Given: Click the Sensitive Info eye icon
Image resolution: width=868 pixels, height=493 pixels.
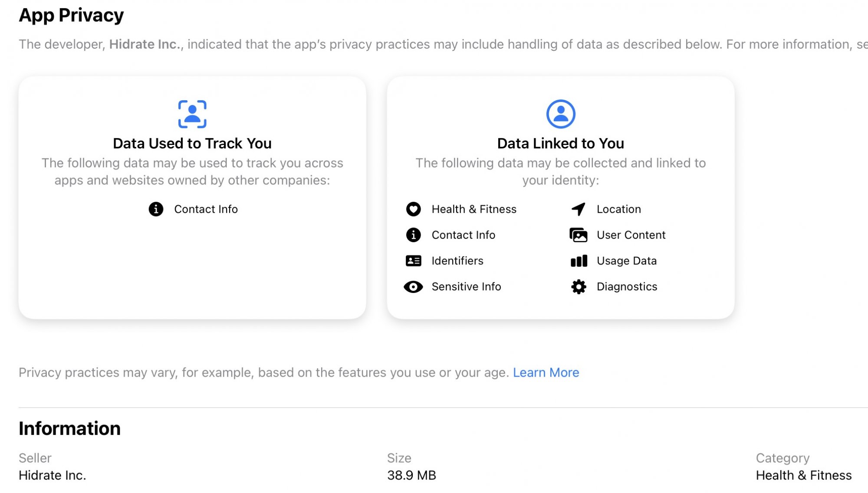Looking at the screenshot, I should tap(413, 286).
